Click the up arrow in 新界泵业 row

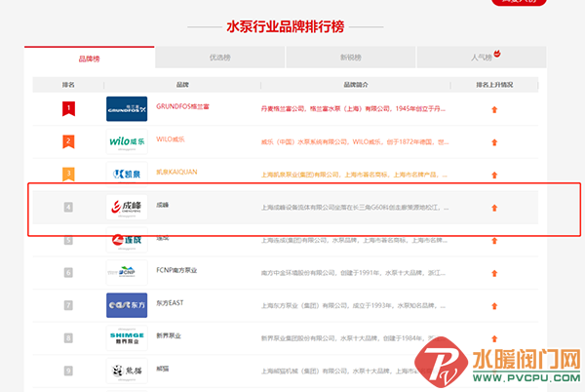494,338
